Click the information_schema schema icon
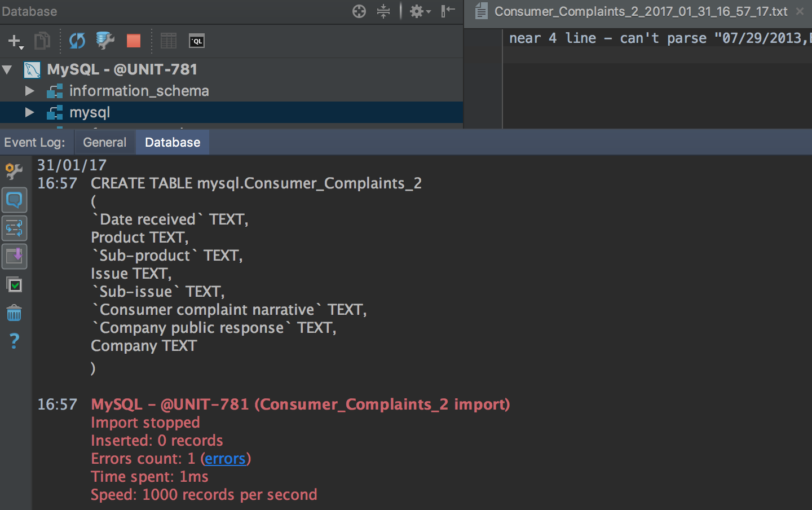Viewport: 812px width, 510px height. (55, 91)
